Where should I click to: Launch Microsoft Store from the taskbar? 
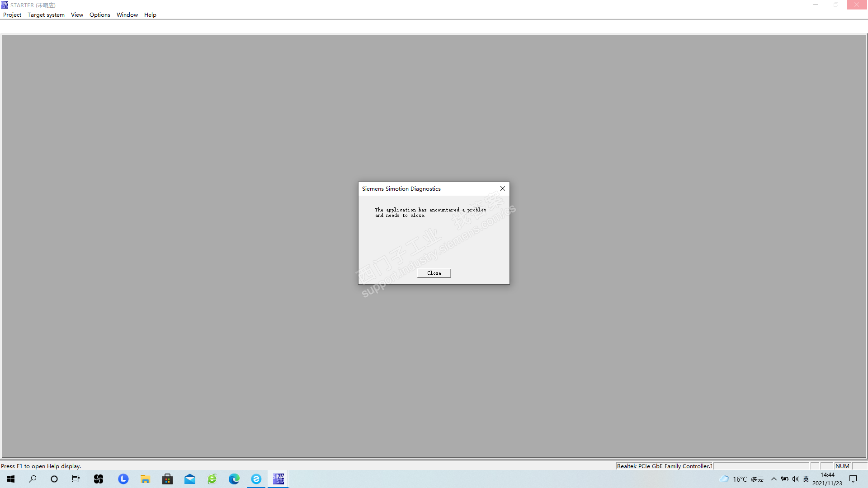click(167, 479)
